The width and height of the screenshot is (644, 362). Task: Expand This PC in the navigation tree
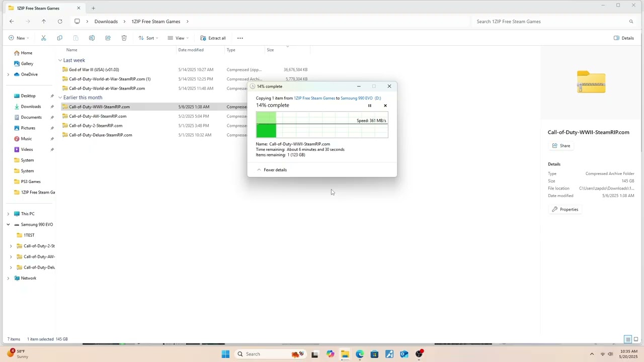(8, 214)
